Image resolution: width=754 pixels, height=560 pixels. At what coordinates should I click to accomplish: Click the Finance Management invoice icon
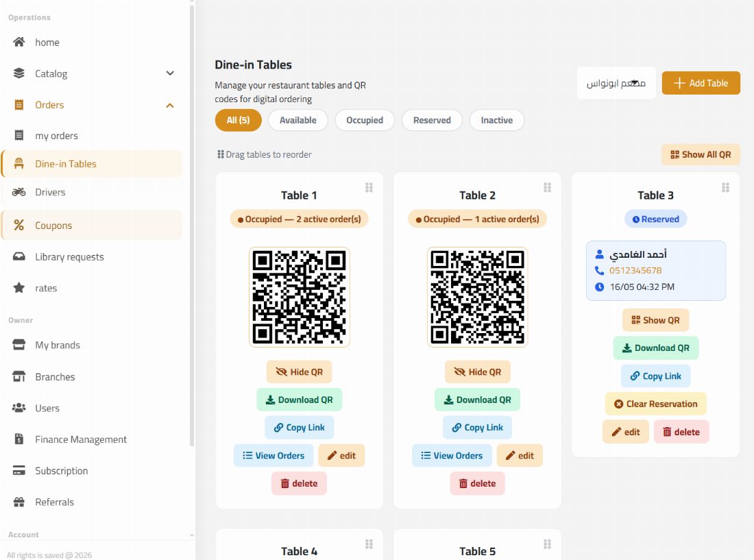click(x=19, y=439)
